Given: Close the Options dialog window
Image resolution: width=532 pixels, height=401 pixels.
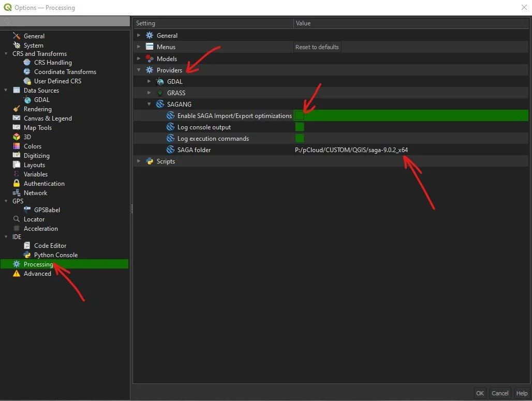Looking at the screenshot, I should [524, 7].
